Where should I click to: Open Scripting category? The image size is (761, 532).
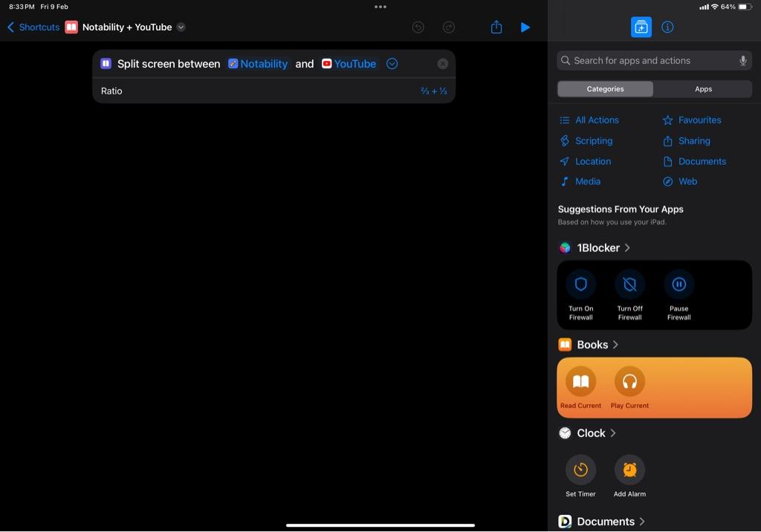tap(586, 140)
